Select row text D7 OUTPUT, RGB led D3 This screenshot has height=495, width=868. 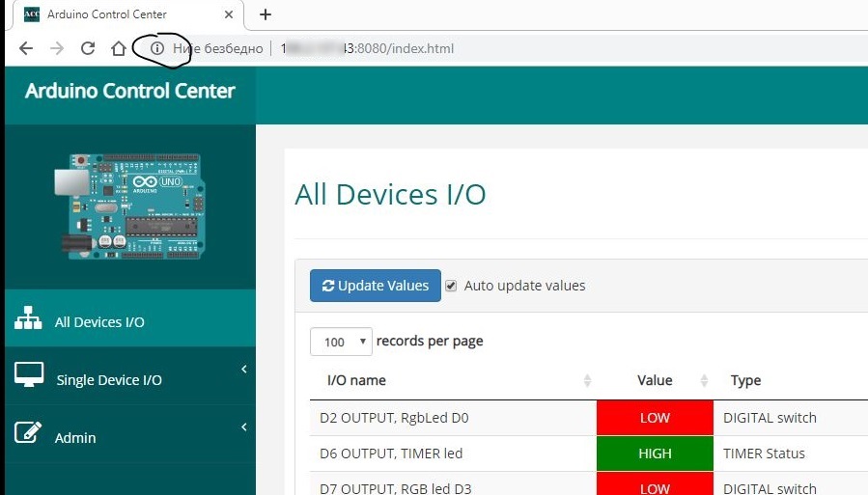[396, 488]
